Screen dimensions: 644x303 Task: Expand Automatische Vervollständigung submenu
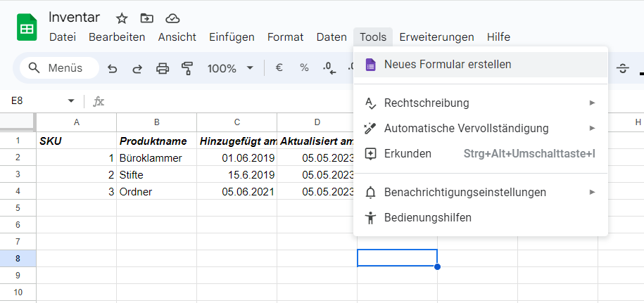(x=592, y=128)
